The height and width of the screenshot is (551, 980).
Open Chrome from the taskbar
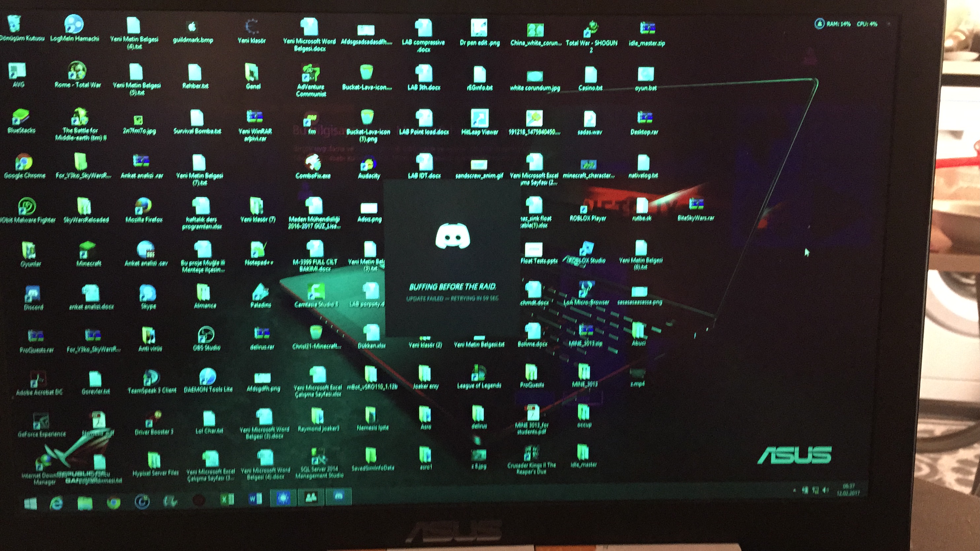click(113, 503)
